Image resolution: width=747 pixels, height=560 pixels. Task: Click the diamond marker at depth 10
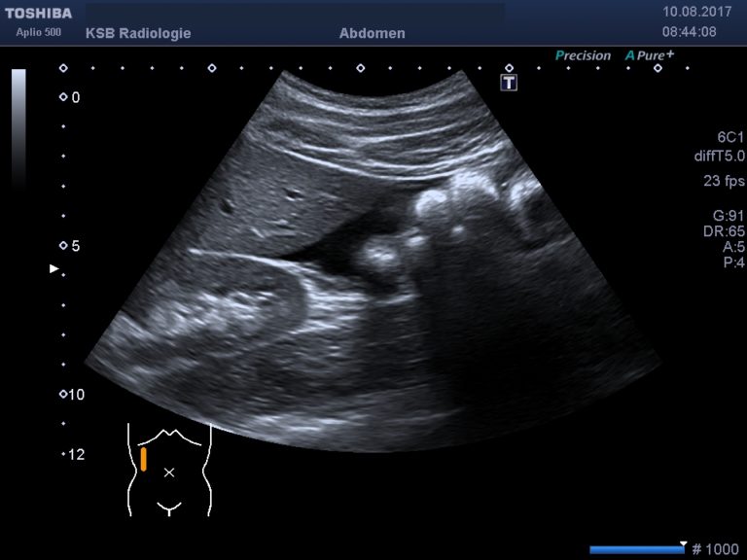pos(63,394)
